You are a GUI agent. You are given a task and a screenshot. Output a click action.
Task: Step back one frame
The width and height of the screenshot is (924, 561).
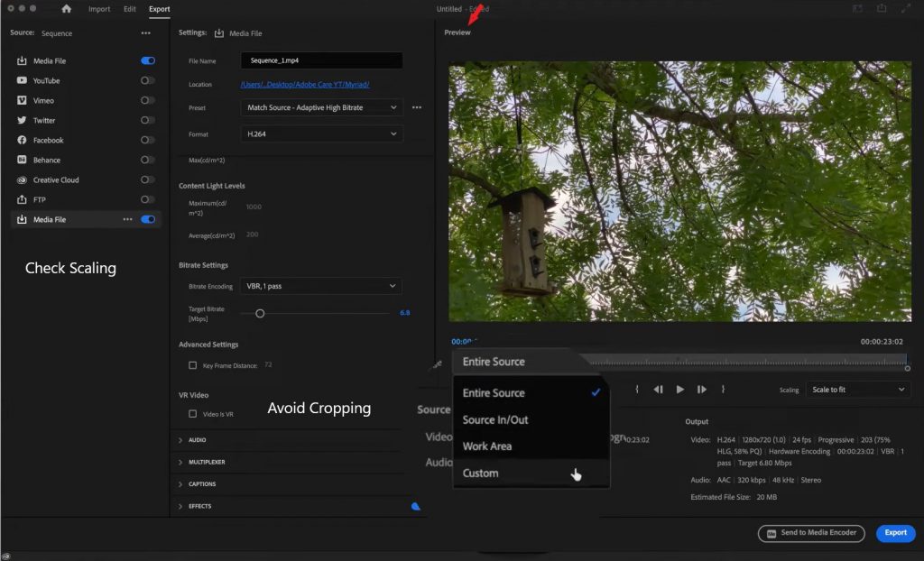pos(658,390)
